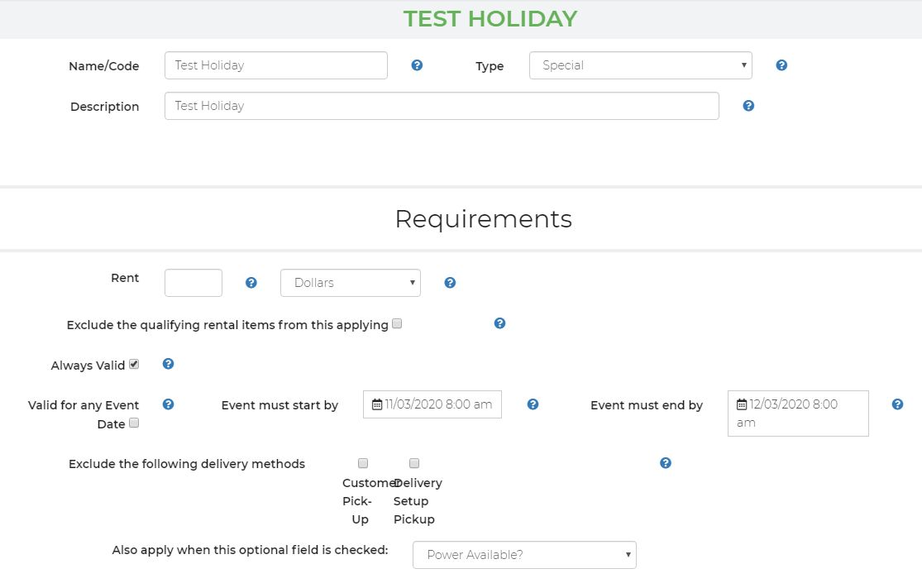
Task: Tick the Delivery Setup Pickup checkbox
Action: tap(414, 463)
